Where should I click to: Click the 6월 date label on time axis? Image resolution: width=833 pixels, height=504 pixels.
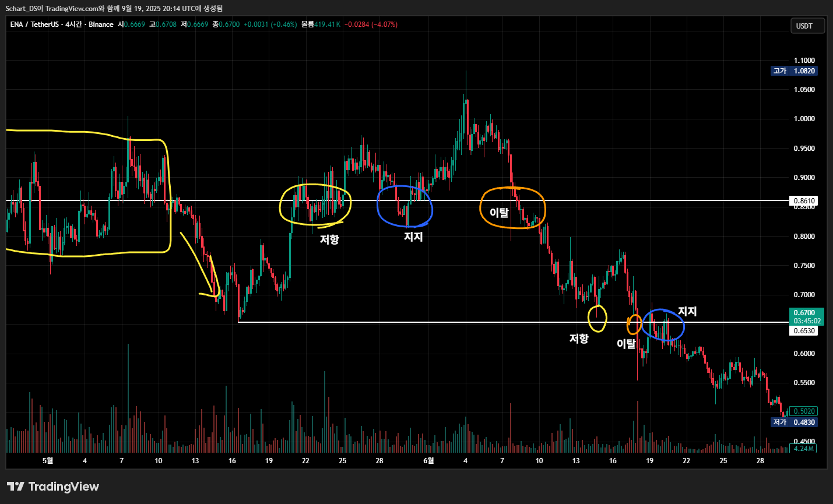pyautogui.click(x=428, y=461)
